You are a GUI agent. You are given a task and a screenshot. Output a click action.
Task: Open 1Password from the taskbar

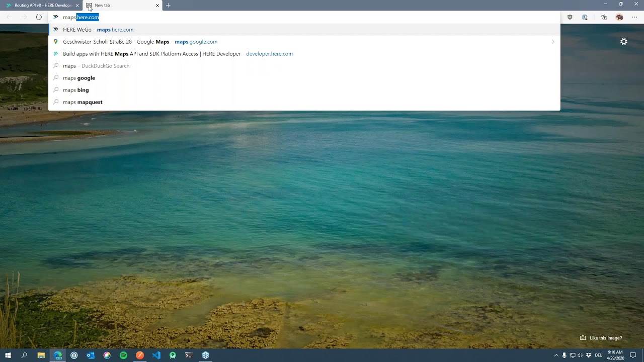pyautogui.click(x=74, y=355)
